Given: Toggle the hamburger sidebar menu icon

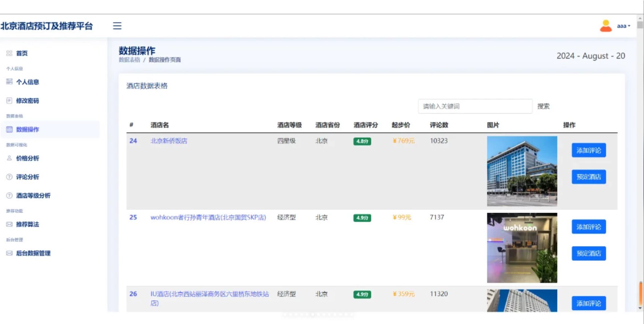Looking at the screenshot, I should (117, 26).
